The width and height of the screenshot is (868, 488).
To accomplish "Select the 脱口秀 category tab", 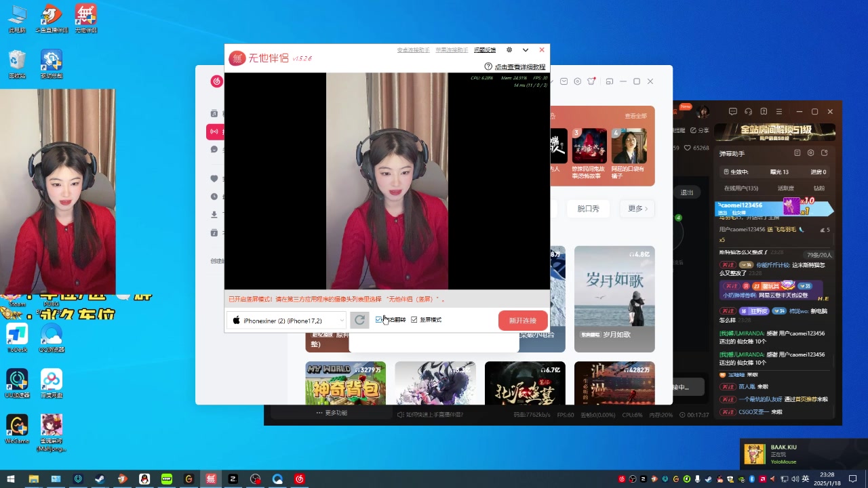I will 588,209.
